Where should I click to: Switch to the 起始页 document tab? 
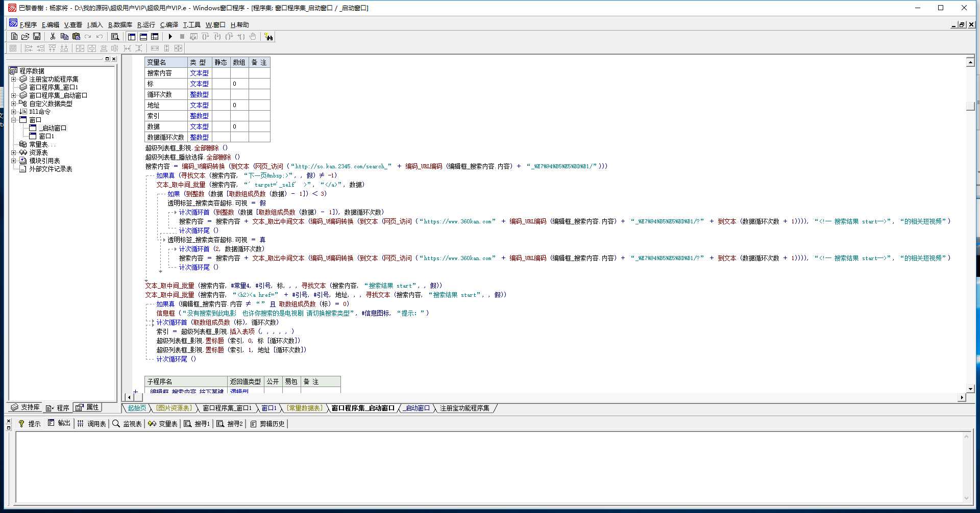point(137,408)
